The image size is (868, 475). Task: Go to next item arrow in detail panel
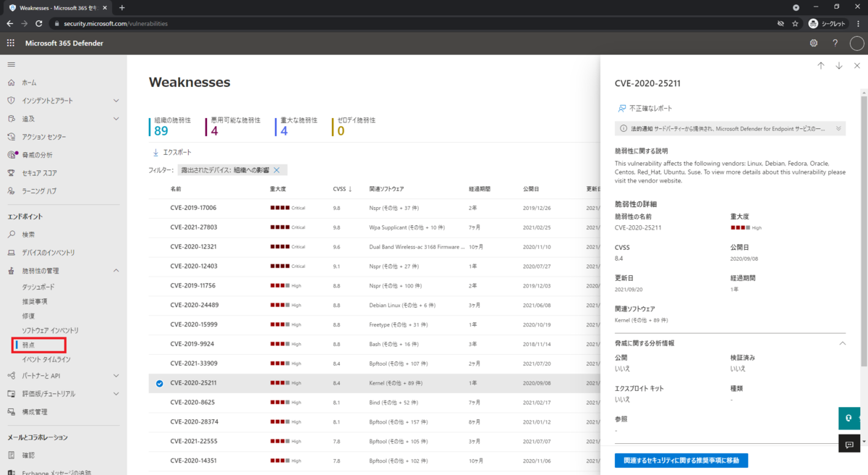tap(839, 66)
